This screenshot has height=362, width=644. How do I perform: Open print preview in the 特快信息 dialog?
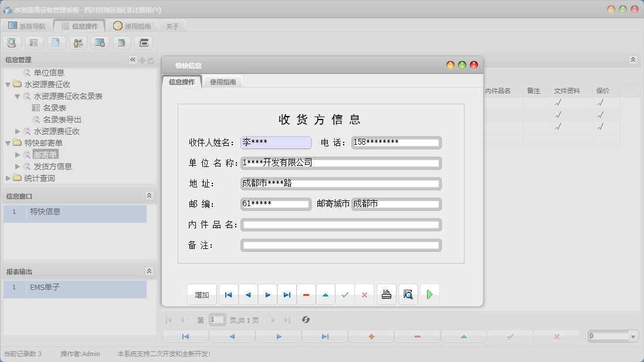(x=408, y=295)
